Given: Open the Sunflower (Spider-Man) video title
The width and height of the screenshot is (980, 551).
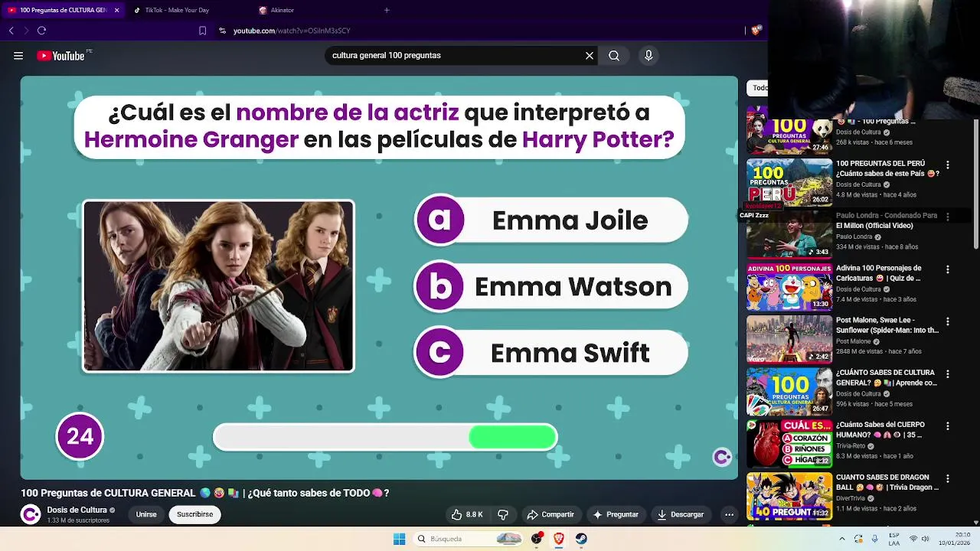Looking at the screenshot, I should (x=887, y=325).
